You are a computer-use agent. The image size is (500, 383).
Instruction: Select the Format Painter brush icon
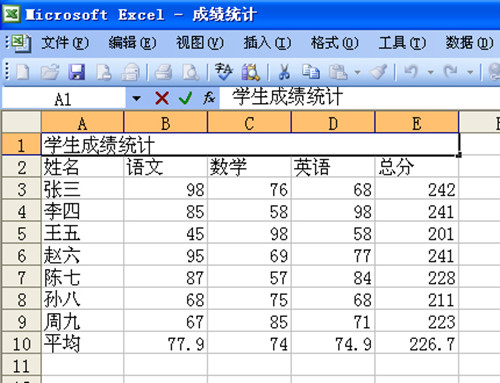click(378, 72)
